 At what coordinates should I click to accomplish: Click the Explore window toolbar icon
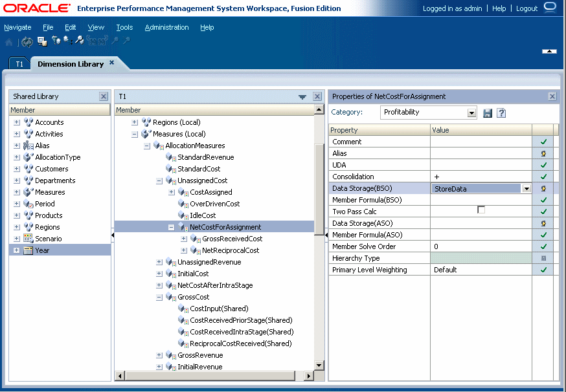(42, 41)
